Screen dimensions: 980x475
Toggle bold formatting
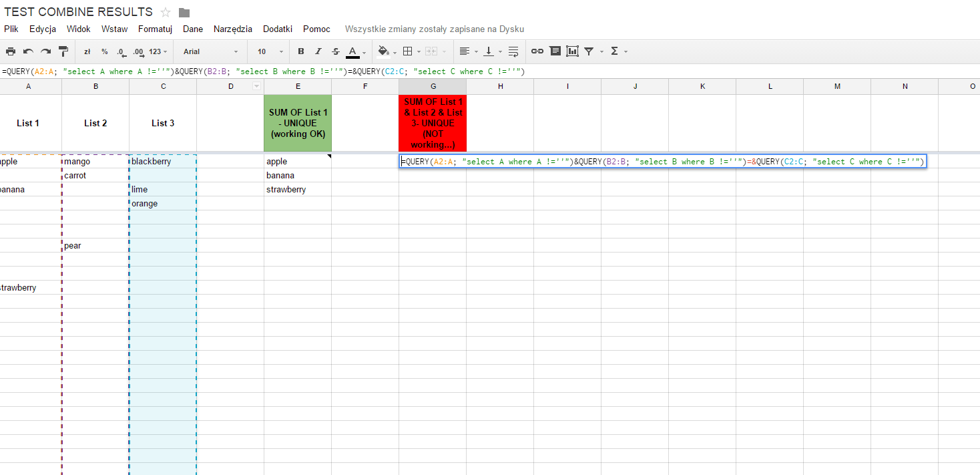click(301, 51)
